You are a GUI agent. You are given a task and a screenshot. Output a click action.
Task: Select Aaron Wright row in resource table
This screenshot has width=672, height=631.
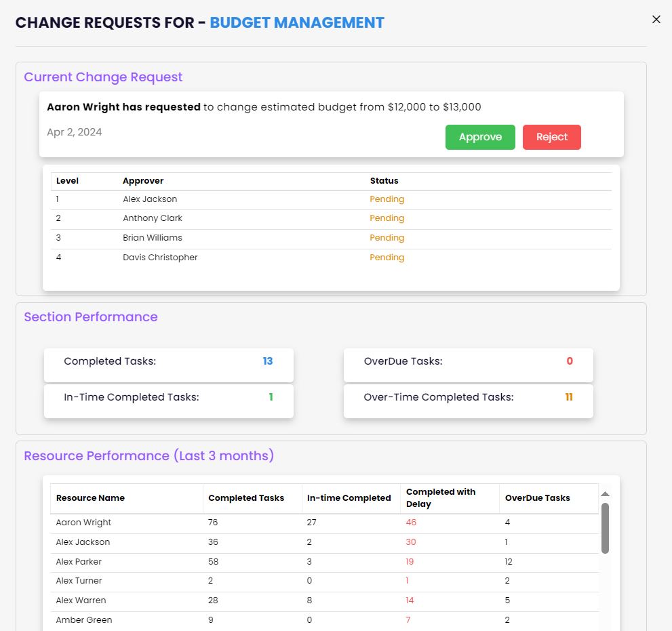point(84,523)
